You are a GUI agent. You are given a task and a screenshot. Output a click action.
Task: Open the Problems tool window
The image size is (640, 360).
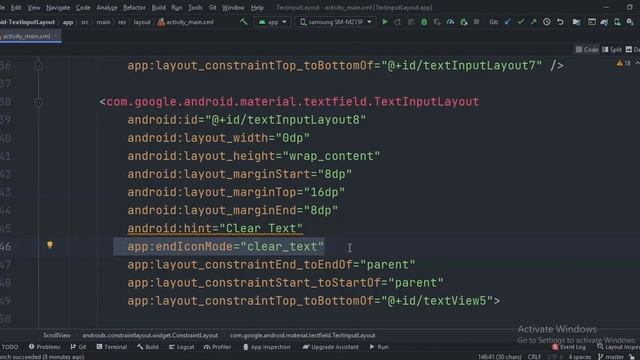click(44, 347)
